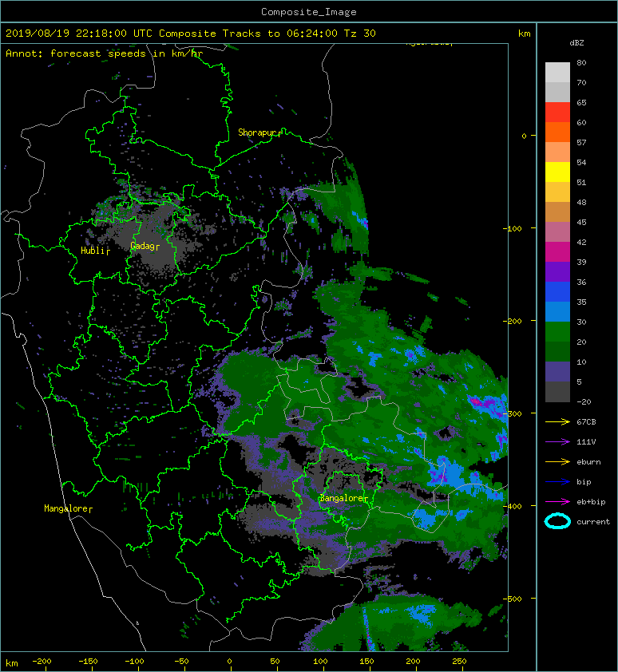Select the eb+bip legend label

click(592, 502)
